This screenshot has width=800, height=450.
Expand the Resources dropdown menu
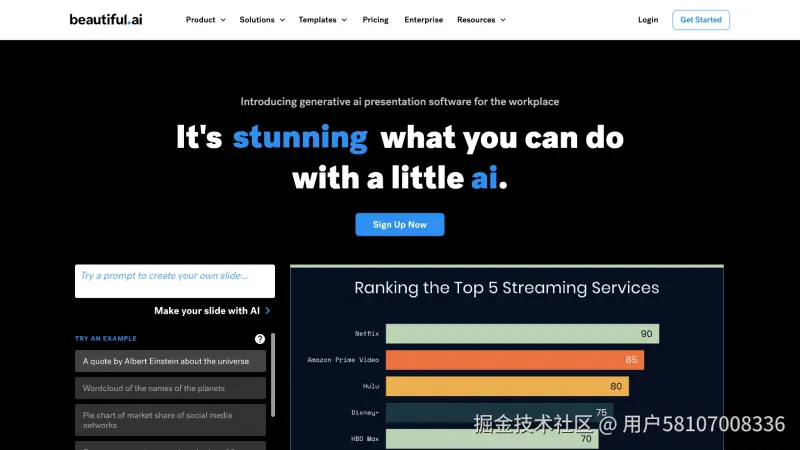(x=481, y=20)
